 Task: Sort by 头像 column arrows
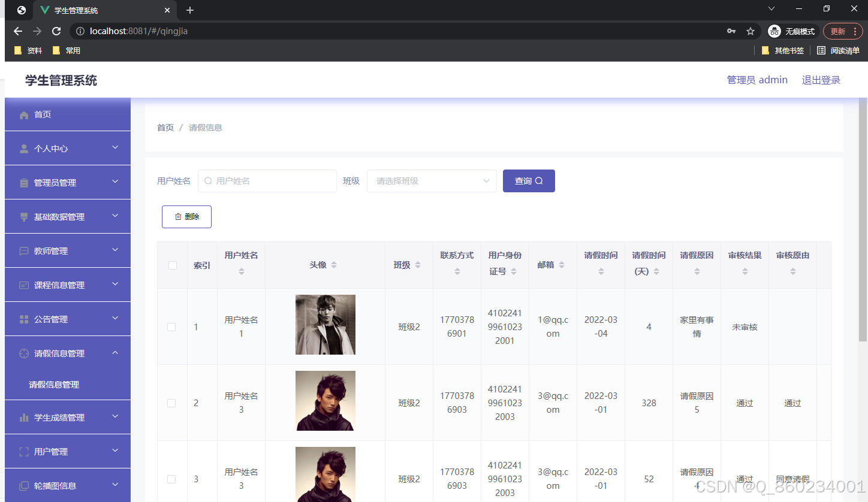point(334,265)
